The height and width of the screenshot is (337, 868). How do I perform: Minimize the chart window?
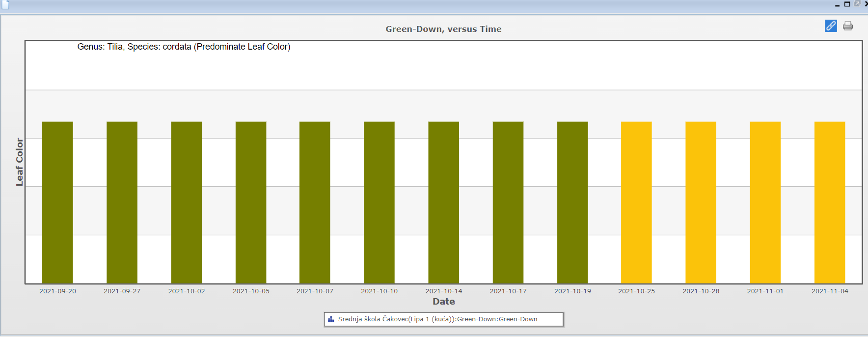pyautogui.click(x=838, y=4)
